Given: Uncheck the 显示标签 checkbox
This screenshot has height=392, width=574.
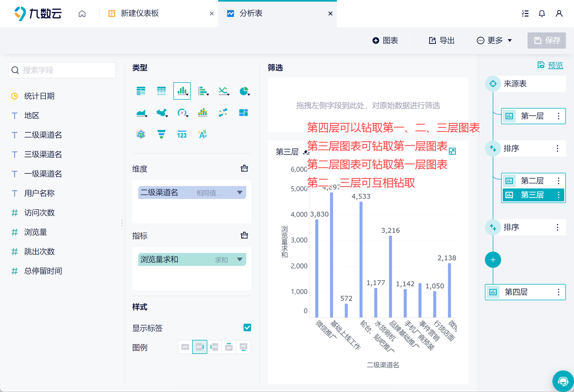Looking at the screenshot, I should click(x=247, y=327).
